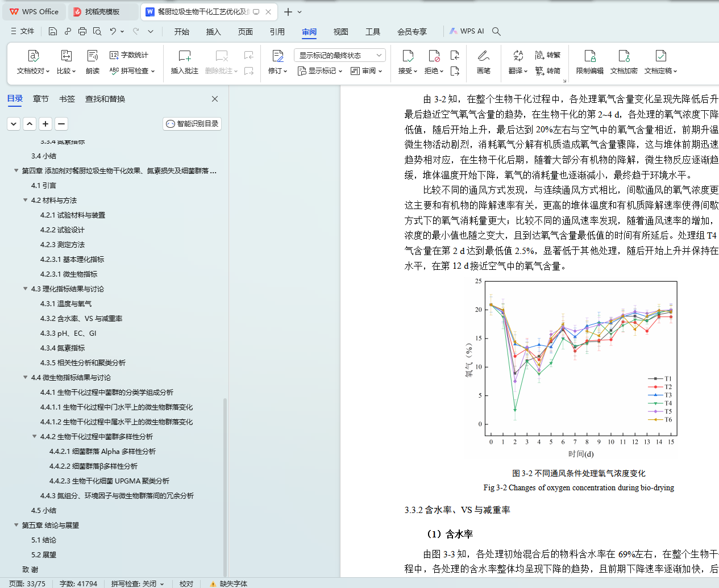
Task: Click the new tab plus button
Action: pyautogui.click(x=288, y=12)
